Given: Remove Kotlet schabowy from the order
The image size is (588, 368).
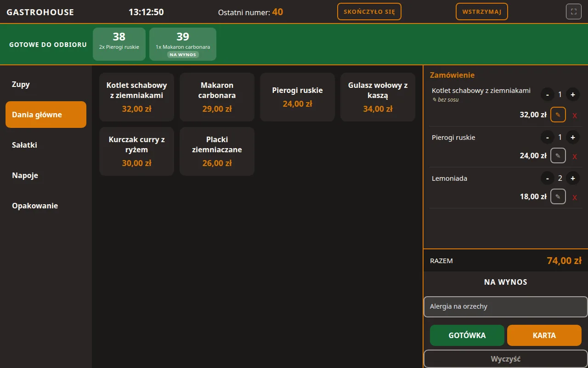Looking at the screenshot, I should coord(575,115).
